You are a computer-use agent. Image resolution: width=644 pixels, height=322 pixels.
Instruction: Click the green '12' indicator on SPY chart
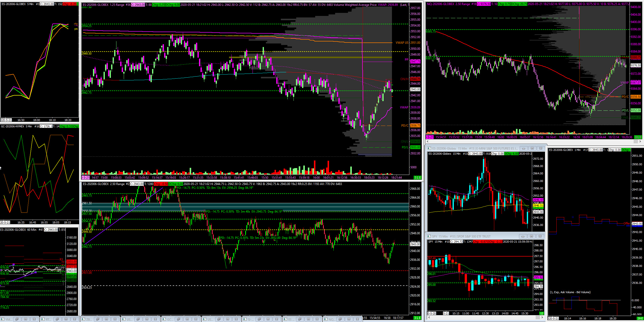[541, 313]
